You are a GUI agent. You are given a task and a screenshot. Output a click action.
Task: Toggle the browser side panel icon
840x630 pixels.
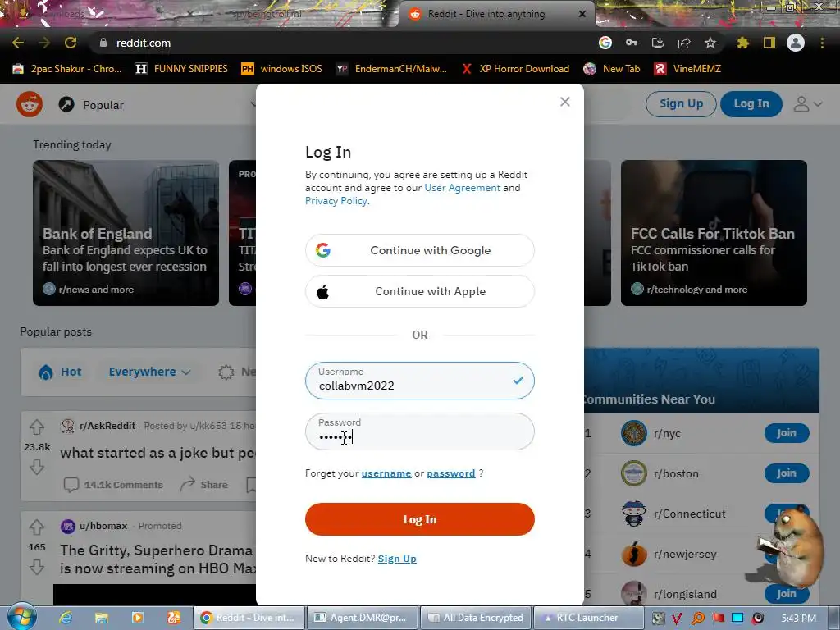(x=769, y=43)
